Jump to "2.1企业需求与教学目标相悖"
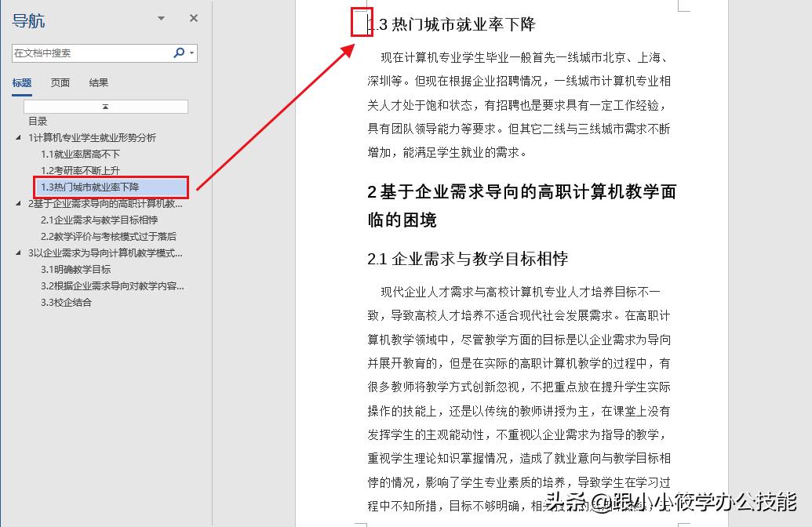This screenshot has width=812, height=527. pyautogui.click(x=98, y=220)
